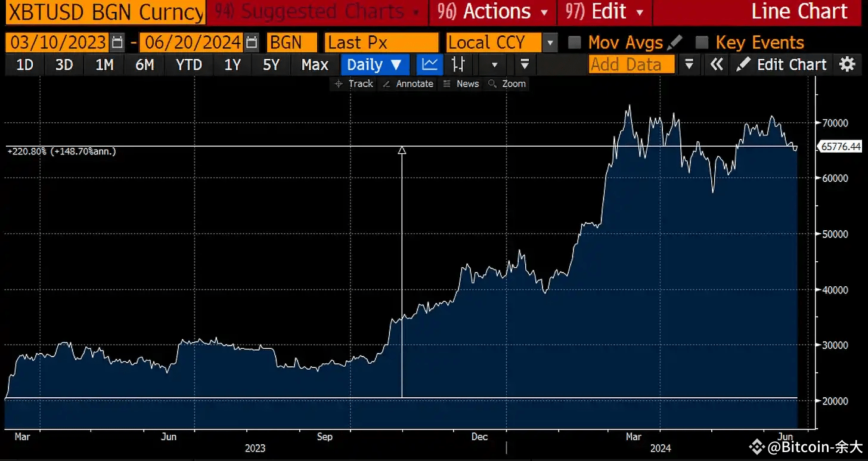
Task: Select the 6M range tab
Action: tap(145, 64)
